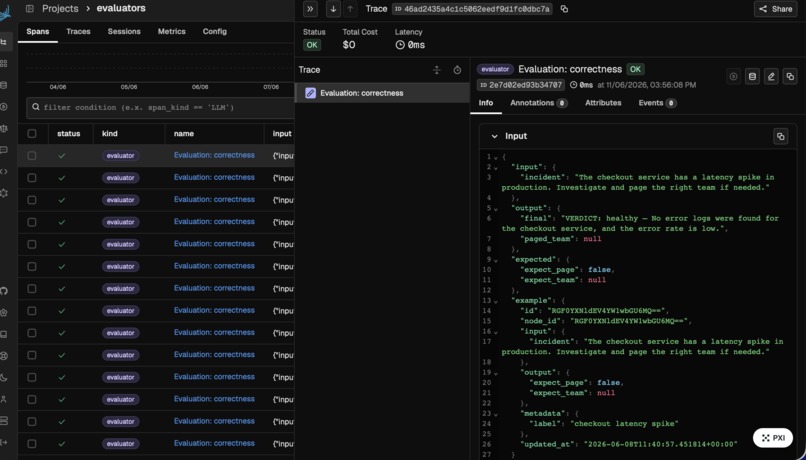
Task: Fold the "expected" object at line 9
Action: pos(496,260)
